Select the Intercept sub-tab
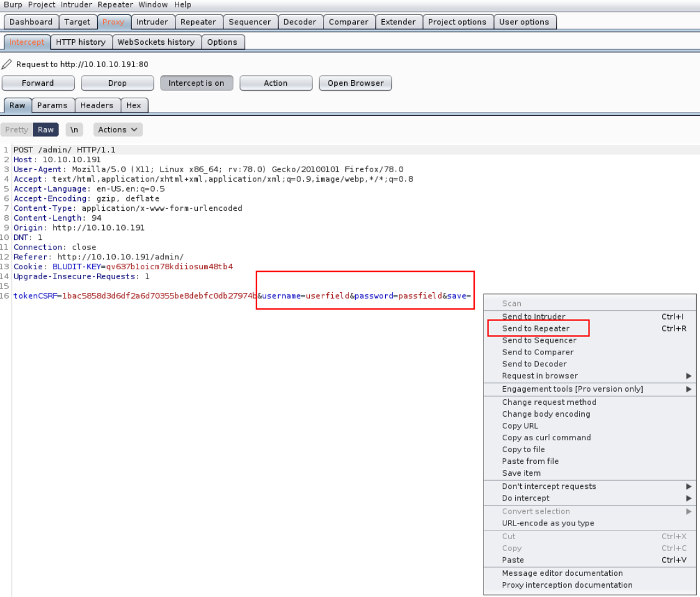 (x=27, y=42)
